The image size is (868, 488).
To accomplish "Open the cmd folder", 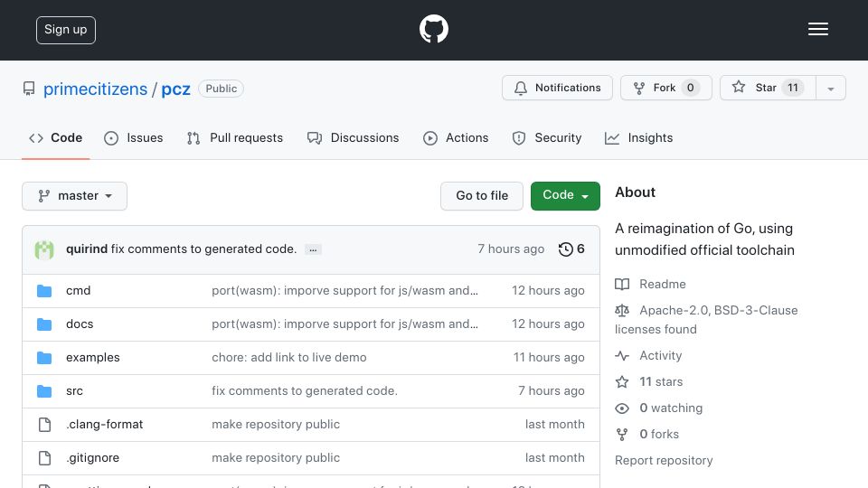I will click(x=78, y=290).
